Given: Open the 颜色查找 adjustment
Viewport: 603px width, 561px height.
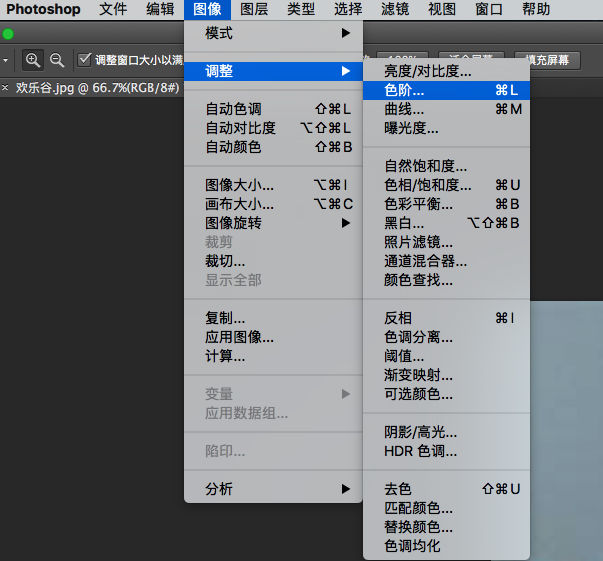Looking at the screenshot, I should (446, 280).
